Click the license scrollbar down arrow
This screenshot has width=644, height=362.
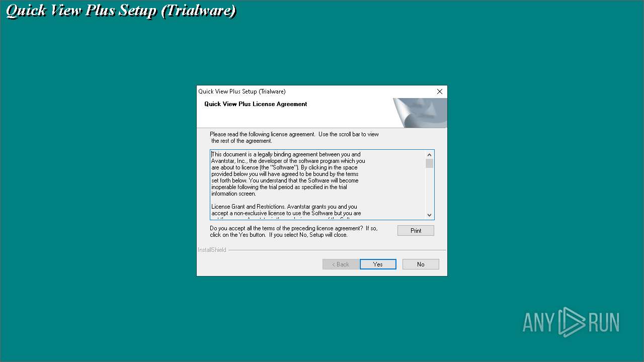[x=429, y=215]
